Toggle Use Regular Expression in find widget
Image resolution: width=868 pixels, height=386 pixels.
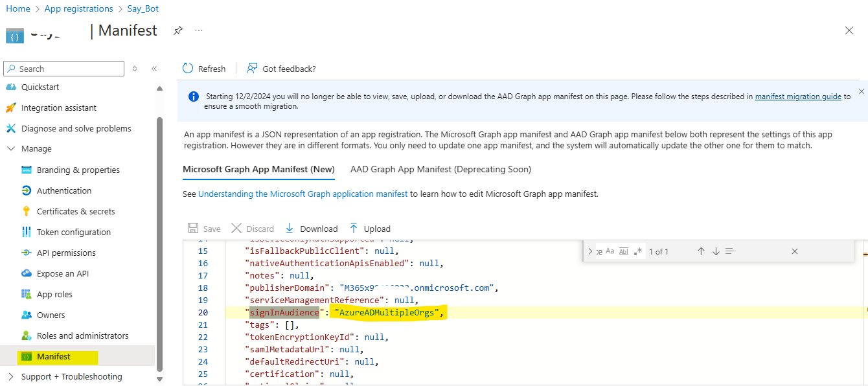(638, 251)
